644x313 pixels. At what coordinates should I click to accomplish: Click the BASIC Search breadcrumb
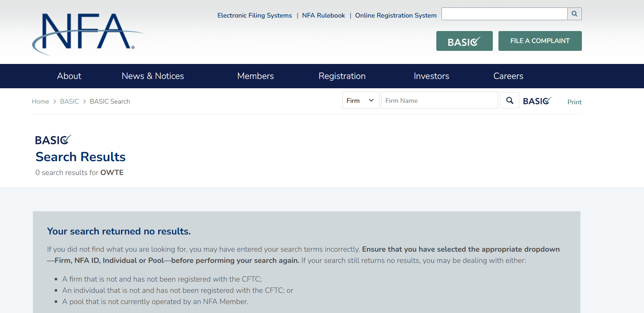(110, 101)
